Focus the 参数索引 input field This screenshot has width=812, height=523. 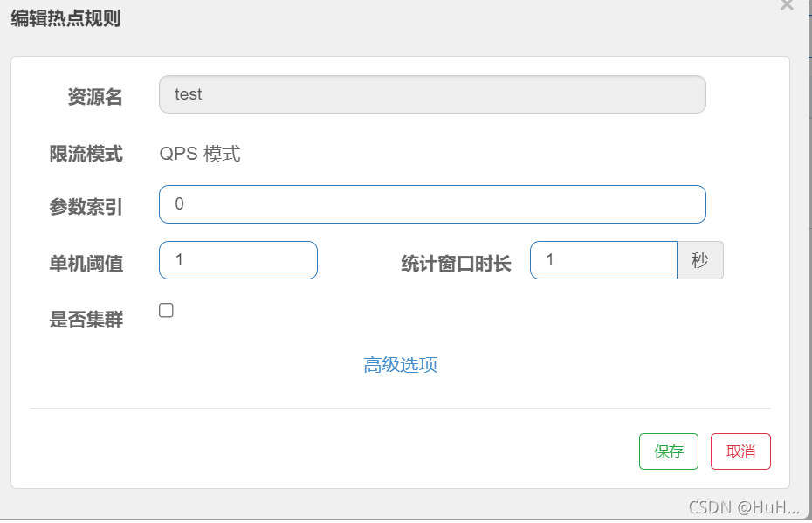coord(432,204)
